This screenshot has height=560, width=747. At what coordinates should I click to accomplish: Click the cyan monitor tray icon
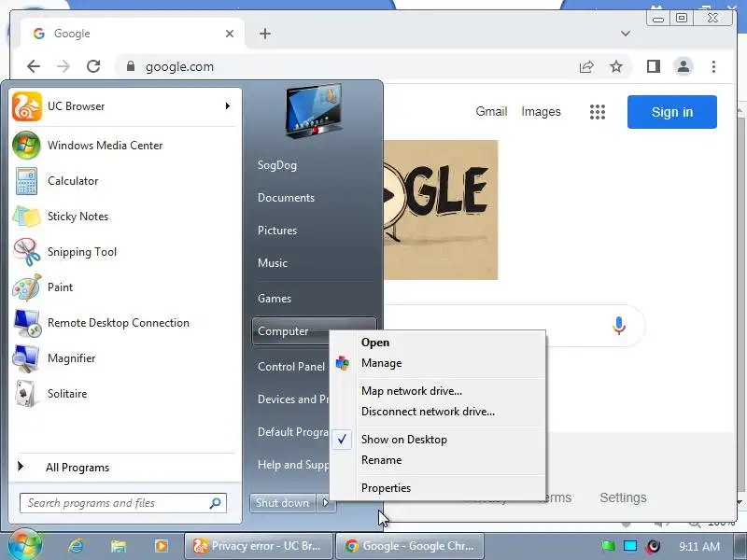630,546
